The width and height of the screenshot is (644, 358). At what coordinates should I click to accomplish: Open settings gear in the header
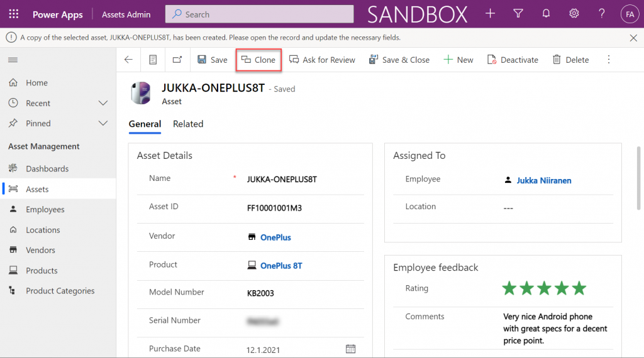pos(574,14)
